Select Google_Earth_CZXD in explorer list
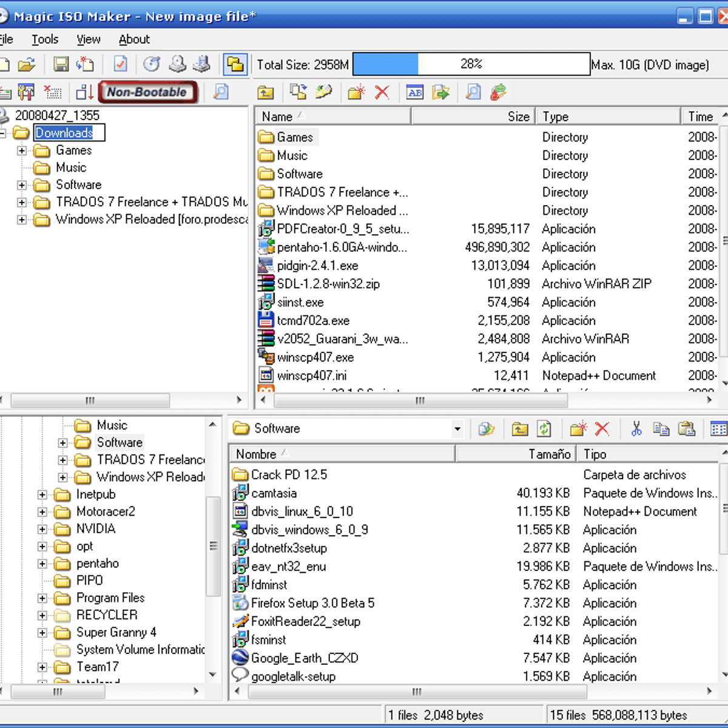The width and height of the screenshot is (728, 728). coord(305,658)
